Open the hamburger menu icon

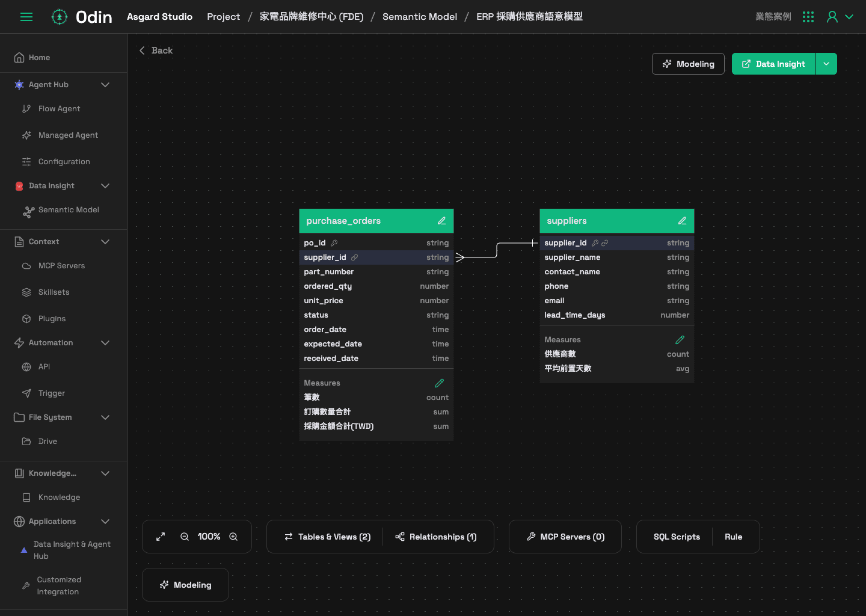(26, 17)
